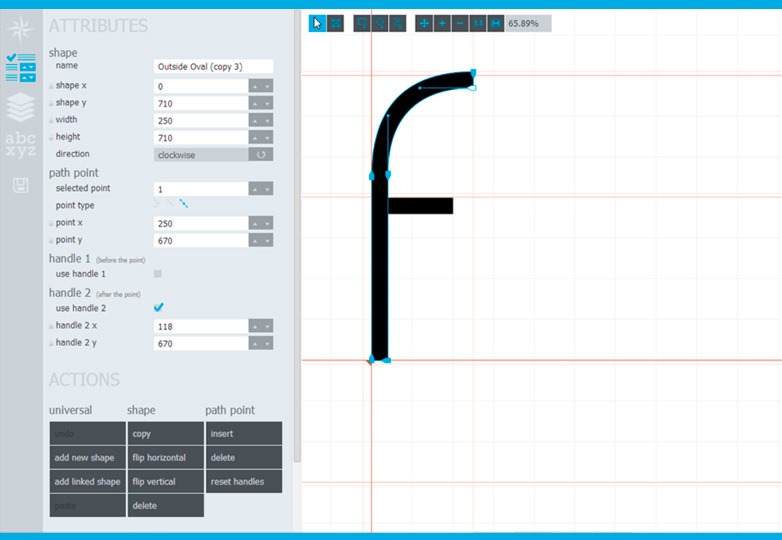Toggle lock on height
This screenshot has height=540, width=782.
(51, 138)
